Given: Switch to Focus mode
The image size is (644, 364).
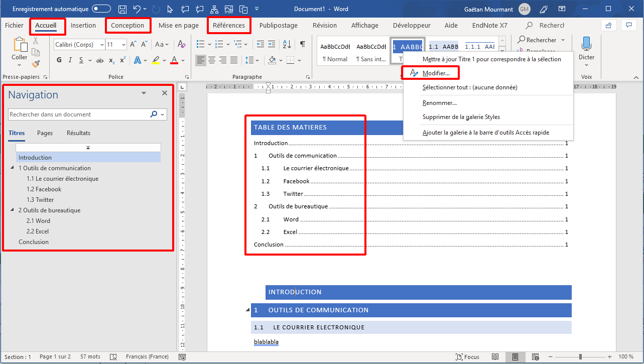Looking at the screenshot, I should coord(467,357).
